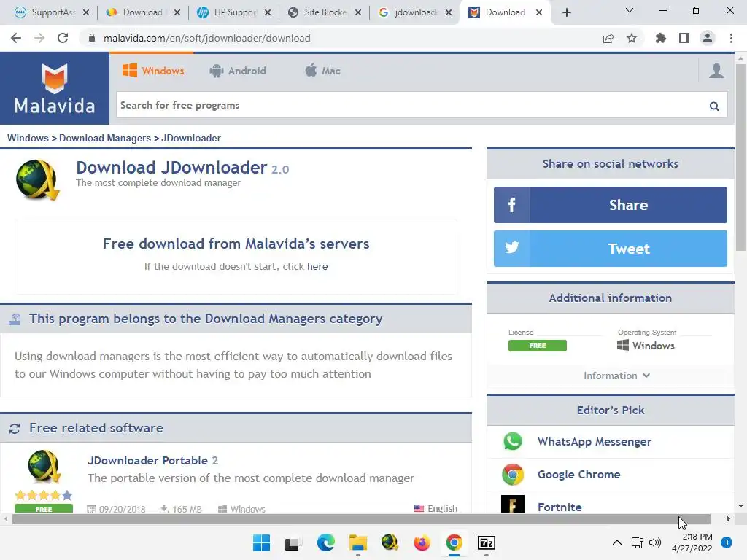Click the Fortnite icon
This screenshot has width=747, height=560.
pos(513,505)
